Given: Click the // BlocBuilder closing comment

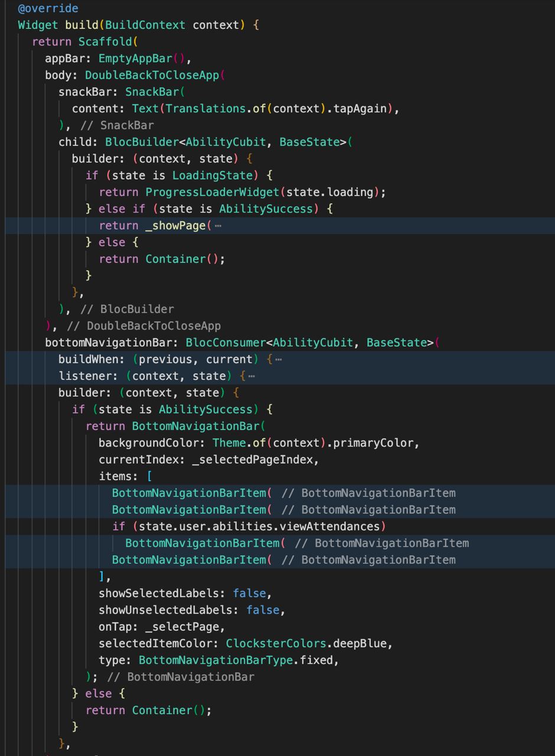Looking at the screenshot, I should pos(127,309).
